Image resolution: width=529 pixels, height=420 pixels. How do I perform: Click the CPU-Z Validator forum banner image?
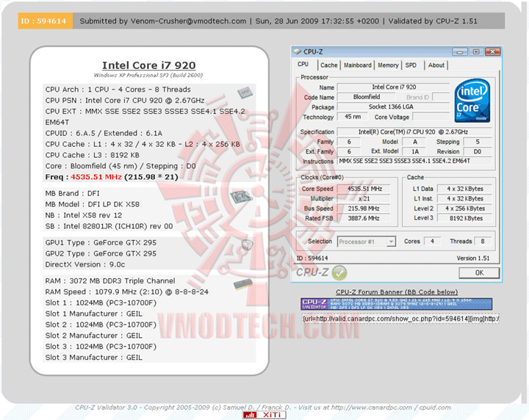(x=397, y=304)
